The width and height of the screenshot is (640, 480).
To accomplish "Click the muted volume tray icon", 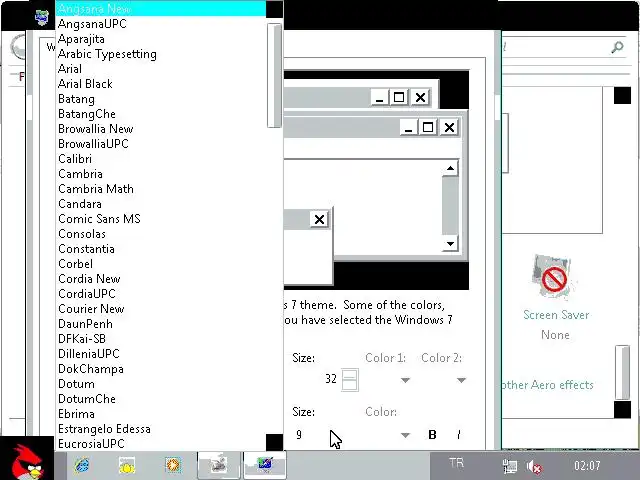I will pyautogui.click(x=534, y=466).
